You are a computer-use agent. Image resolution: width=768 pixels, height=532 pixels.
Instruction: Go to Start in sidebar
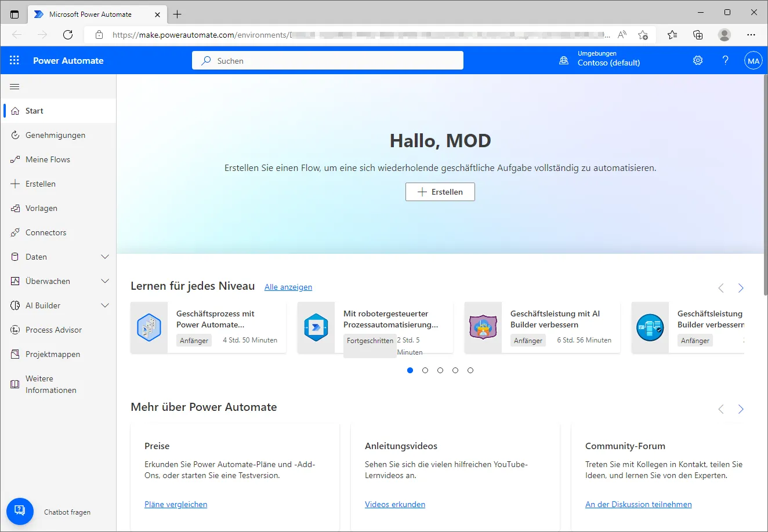point(58,111)
